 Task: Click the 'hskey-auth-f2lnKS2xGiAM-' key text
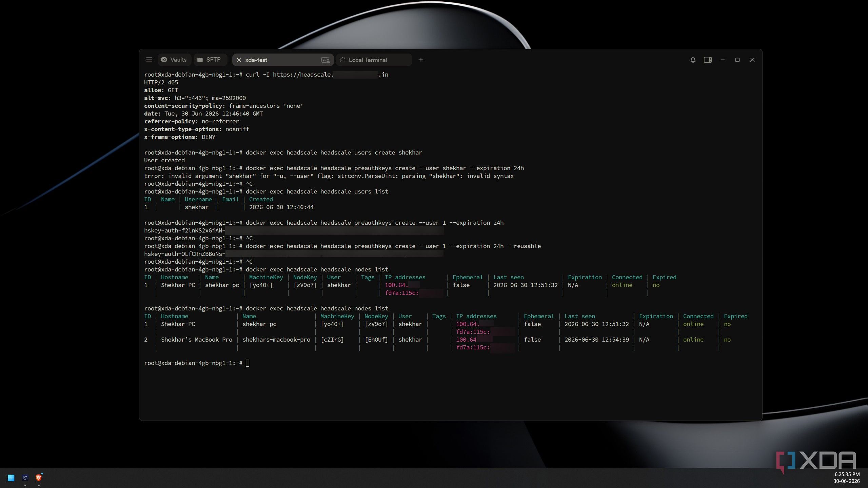click(184, 230)
